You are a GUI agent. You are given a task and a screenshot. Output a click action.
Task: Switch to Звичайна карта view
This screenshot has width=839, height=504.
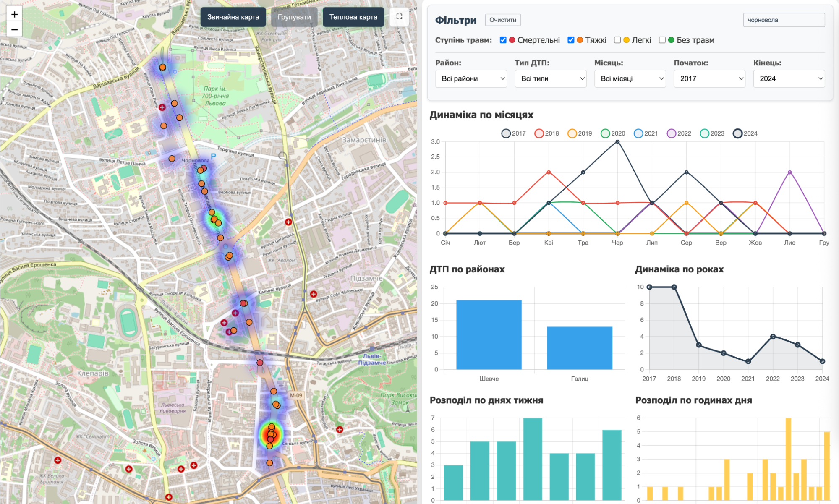pos(233,17)
